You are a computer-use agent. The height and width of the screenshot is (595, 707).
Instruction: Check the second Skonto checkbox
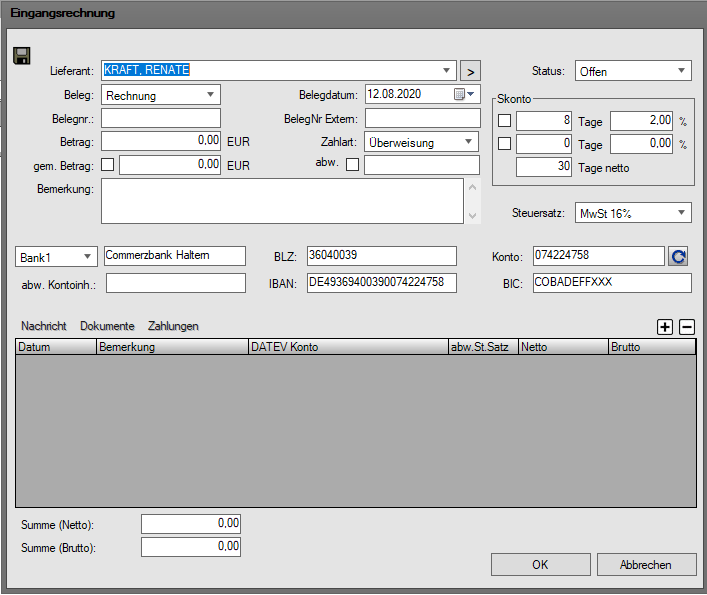tap(505, 144)
